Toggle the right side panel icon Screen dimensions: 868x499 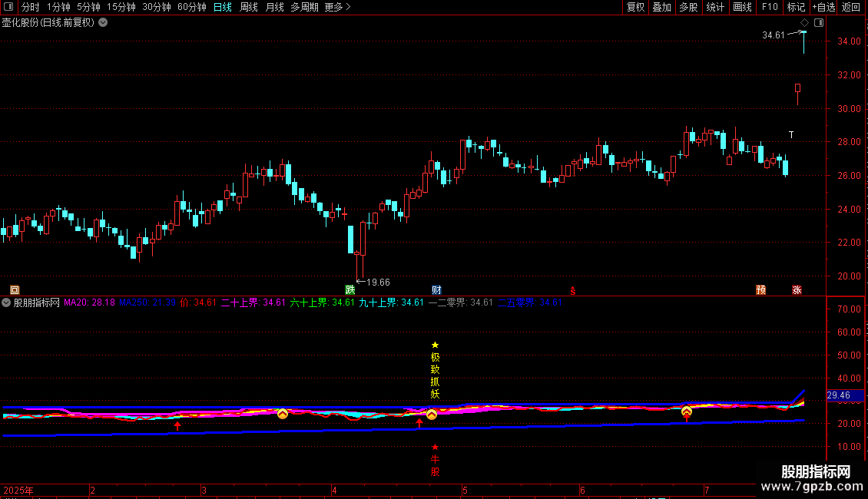[x=819, y=23]
